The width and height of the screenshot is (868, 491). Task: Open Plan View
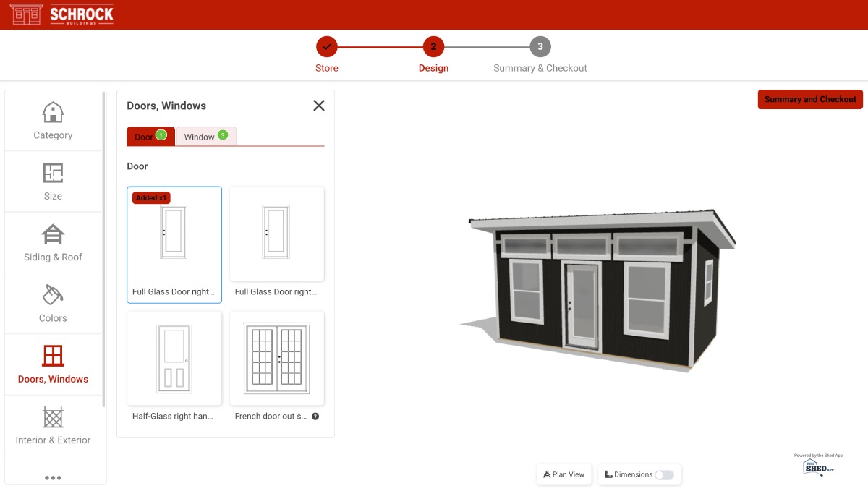pyautogui.click(x=564, y=475)
